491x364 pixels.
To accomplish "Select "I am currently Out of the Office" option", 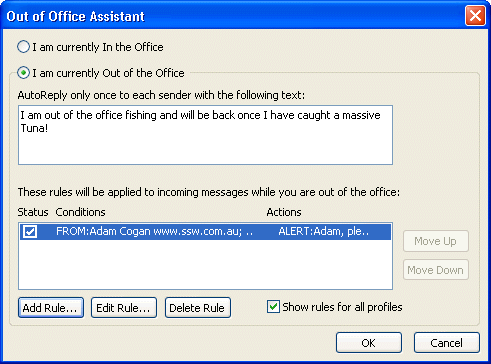I will click(x=23, y=73).
